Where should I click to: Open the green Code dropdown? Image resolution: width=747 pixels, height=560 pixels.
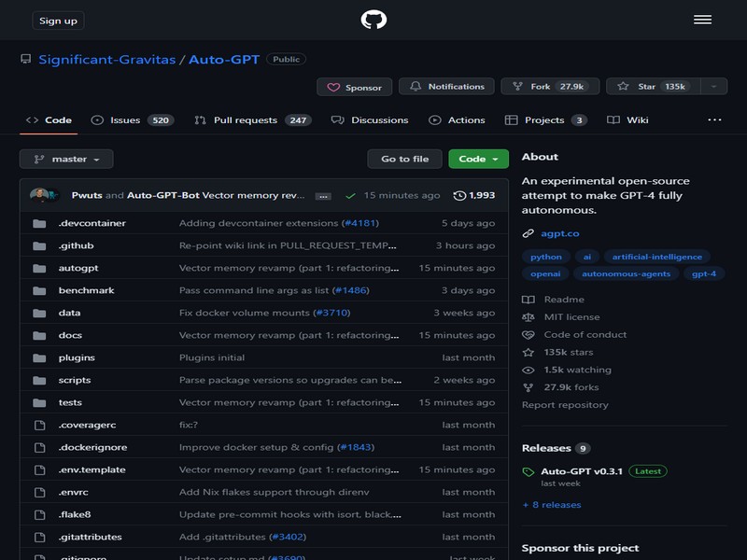(479, 159)
